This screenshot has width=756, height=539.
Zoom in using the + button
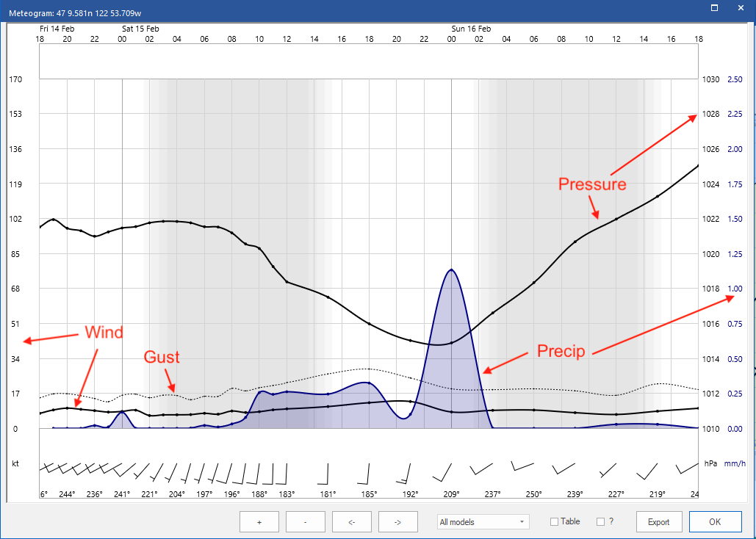coord(259,521)
